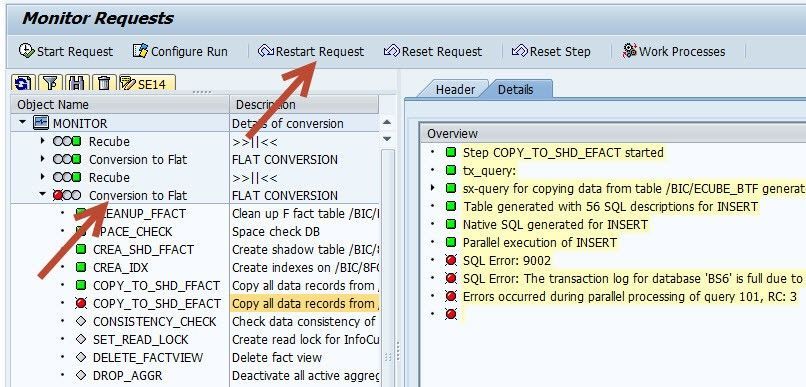Click the MONITOR node monitor icon
The height and width of the screenshot is (387, 806).
click(x=41, y=123)
